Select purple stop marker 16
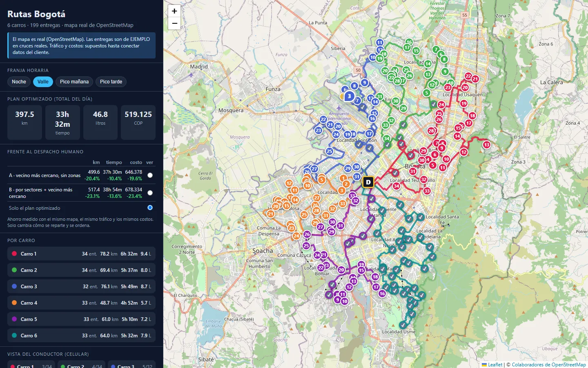This screenshot has width=588, height=368. (382, 293)
